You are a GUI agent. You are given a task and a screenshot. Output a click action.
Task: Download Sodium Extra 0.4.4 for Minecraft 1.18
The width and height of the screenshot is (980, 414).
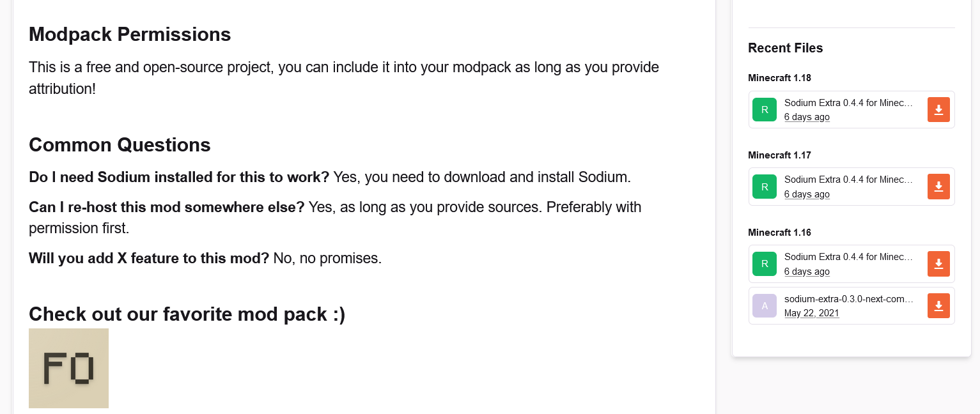coord(938,110)
